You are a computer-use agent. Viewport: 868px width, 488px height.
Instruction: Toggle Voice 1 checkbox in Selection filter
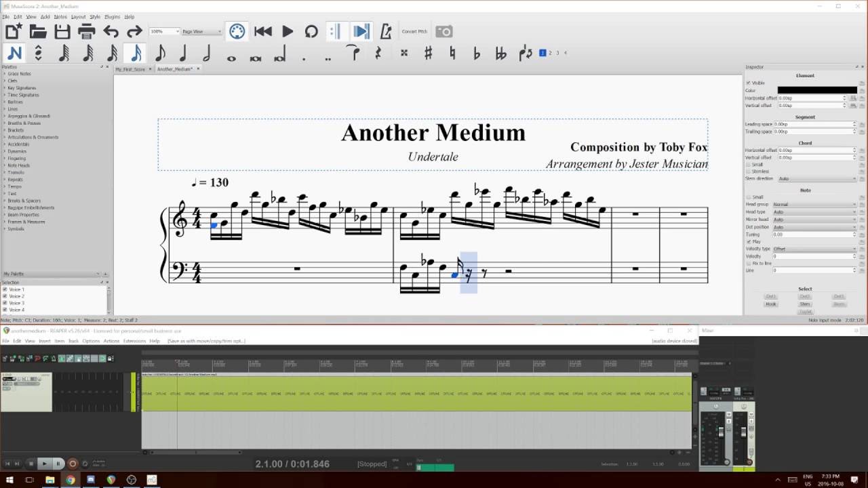(5, 289)
